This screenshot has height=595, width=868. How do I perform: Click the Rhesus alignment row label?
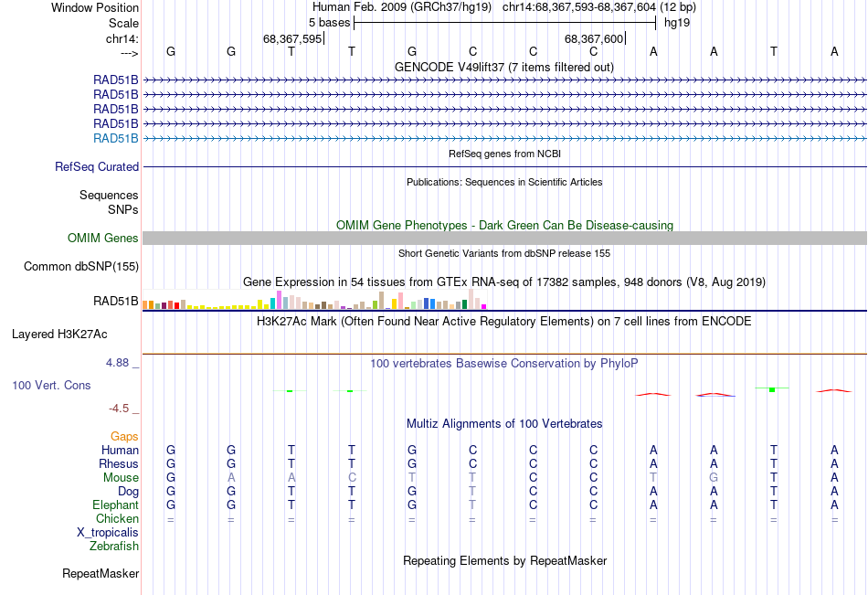[x=119, y=463]
